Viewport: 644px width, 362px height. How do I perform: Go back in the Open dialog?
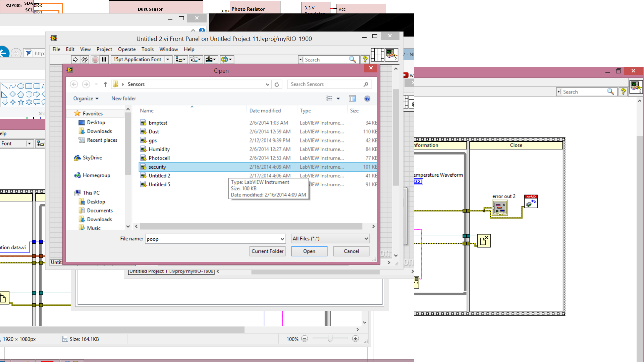point(74,84)
